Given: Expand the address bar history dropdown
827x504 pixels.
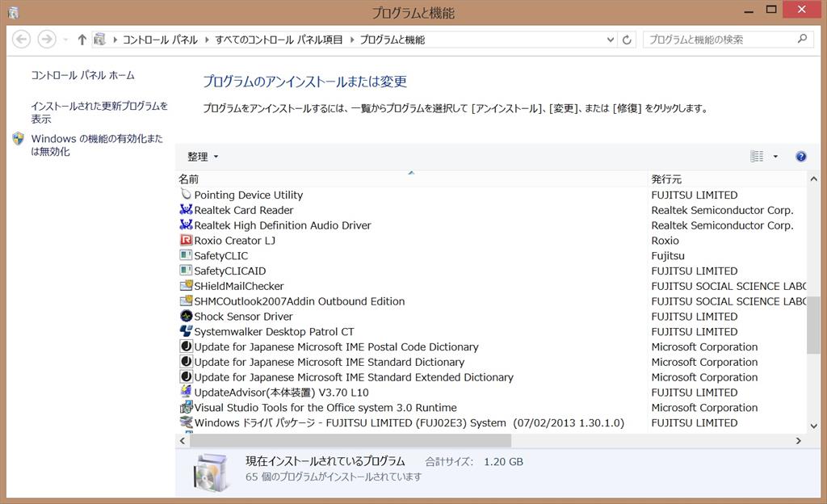Looking at the screenshot, I should [611, 40].
